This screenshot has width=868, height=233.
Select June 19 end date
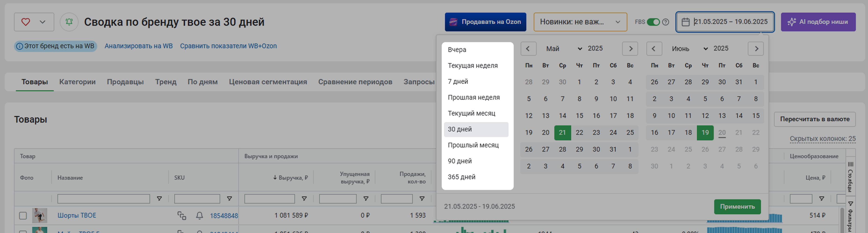705,132
